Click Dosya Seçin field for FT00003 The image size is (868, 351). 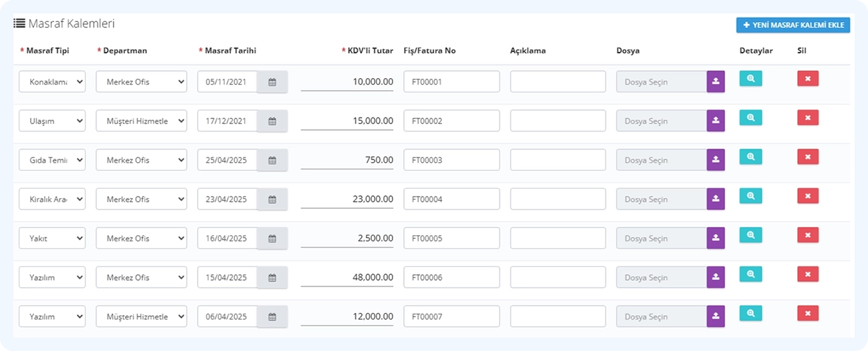662,160
